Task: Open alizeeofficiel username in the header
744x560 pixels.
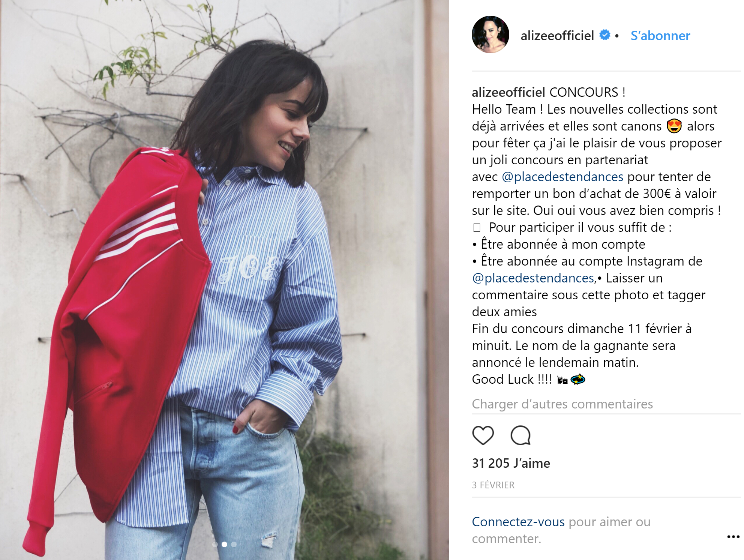Action: point(557,36)
